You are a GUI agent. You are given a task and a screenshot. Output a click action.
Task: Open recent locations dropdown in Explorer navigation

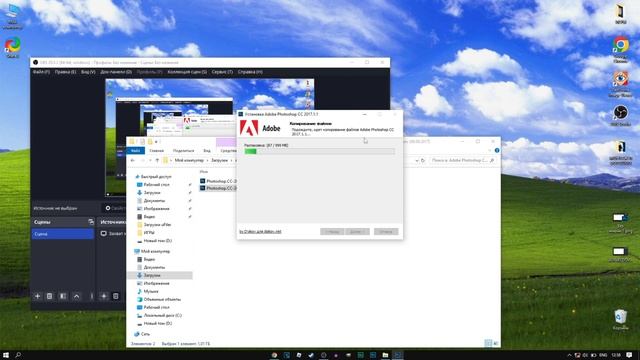click(150, 160)
